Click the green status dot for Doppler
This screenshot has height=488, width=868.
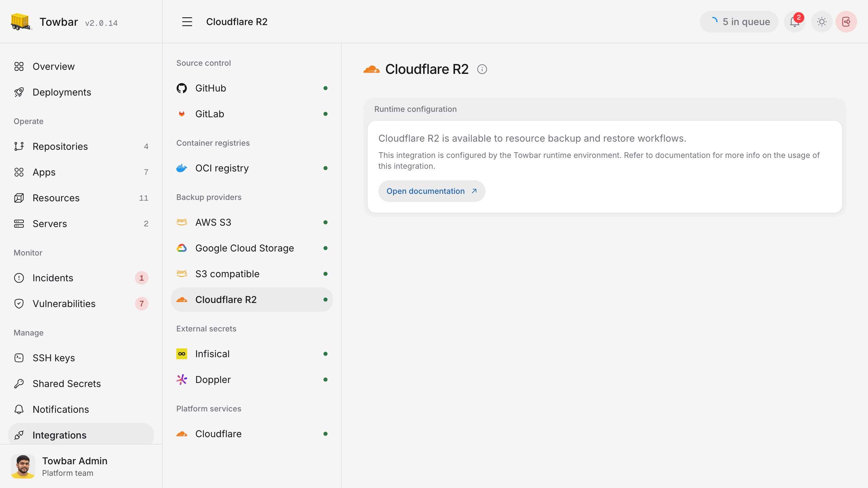coord(325,380)
